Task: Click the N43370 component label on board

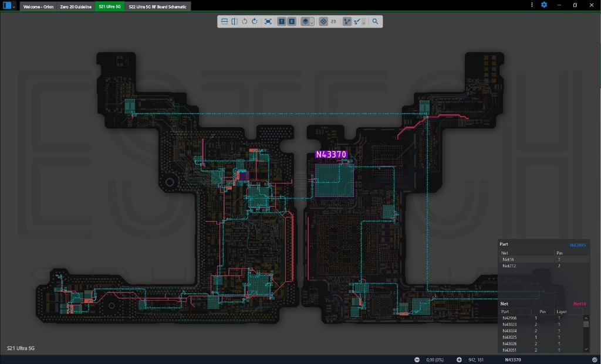Action: (x=331, y=154)
